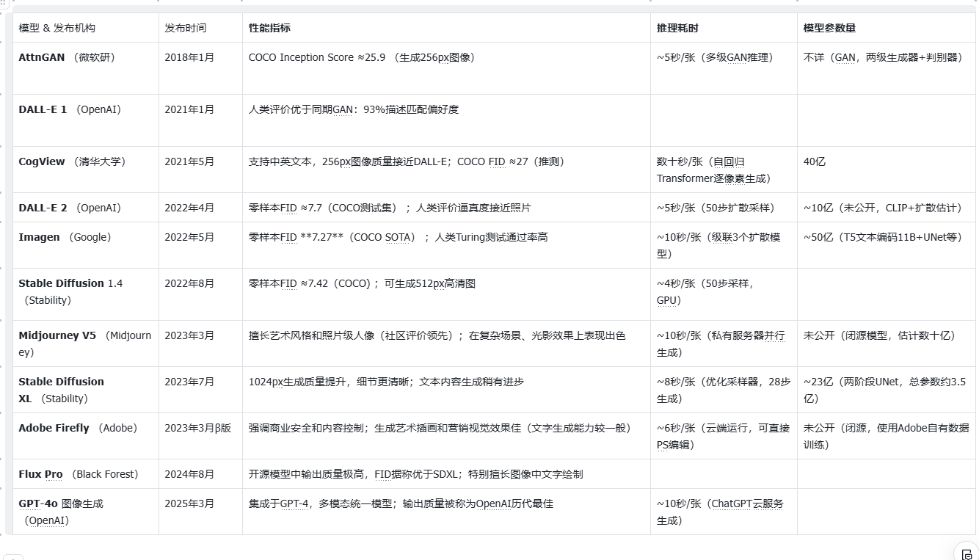Click '~4秒/张（50步采样，GPU）' cell
Screen dimensions: 979x560
[724, 294]
